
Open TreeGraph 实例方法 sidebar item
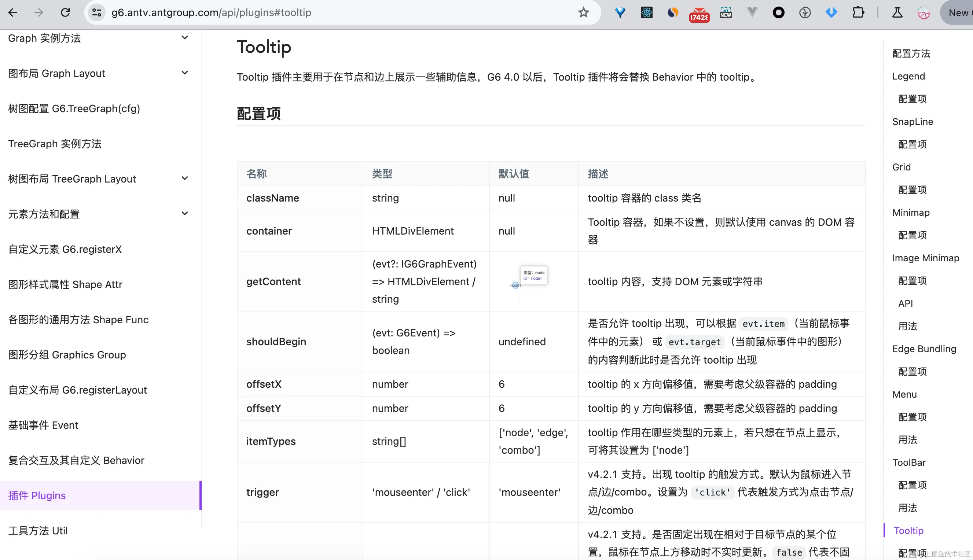[x=55, y=144]
